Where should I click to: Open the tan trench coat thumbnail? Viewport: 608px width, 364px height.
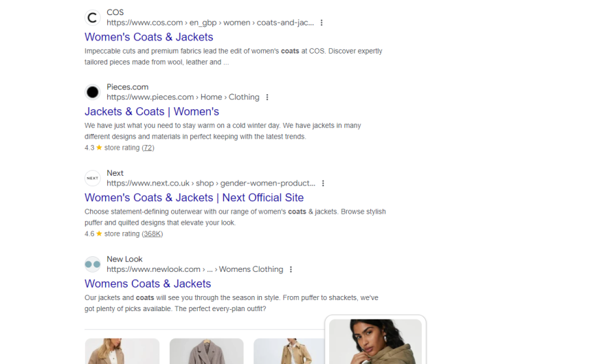(x=289, y=351)
